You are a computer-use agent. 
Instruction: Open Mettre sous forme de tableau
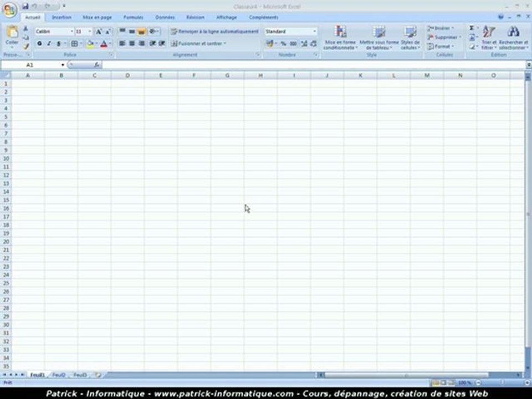[x=379, y=37]
